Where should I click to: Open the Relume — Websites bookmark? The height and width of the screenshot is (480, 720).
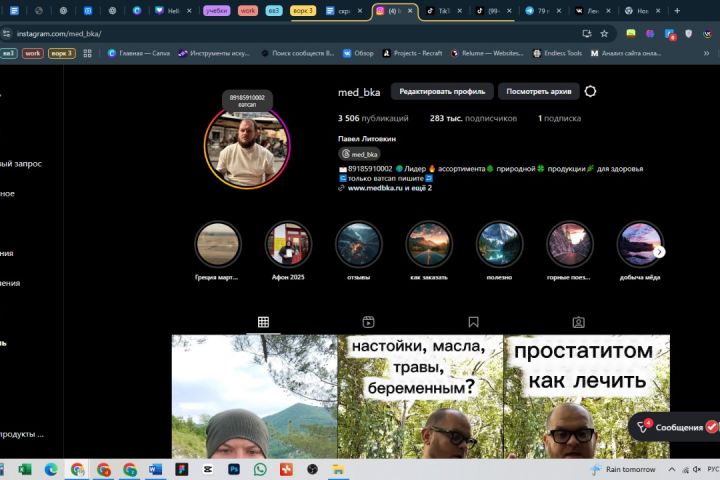(x=487, y=53)
